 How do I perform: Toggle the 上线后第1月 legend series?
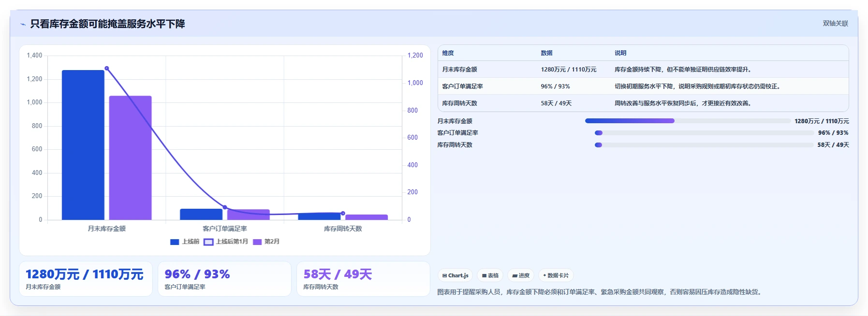click(x=226, y=242)
